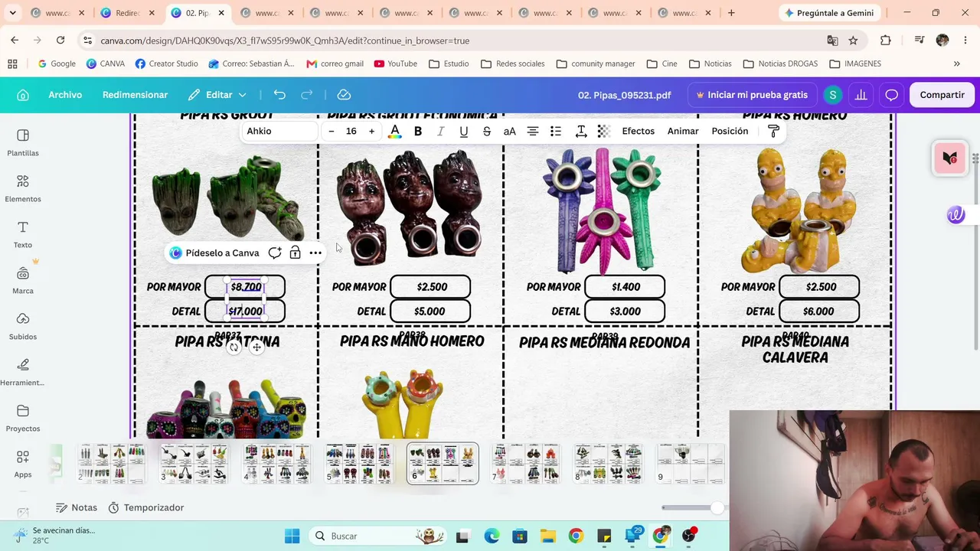Click the bulleted list icon
Image resolution: width=980 pixels, height=551 pixels.
click(x=556, y=132)
